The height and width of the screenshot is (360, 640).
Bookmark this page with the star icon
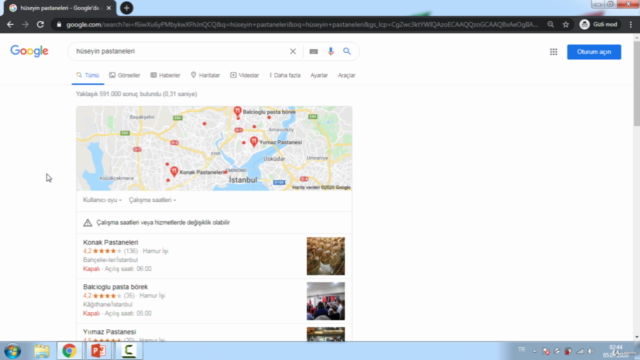(x=566, y=24)
